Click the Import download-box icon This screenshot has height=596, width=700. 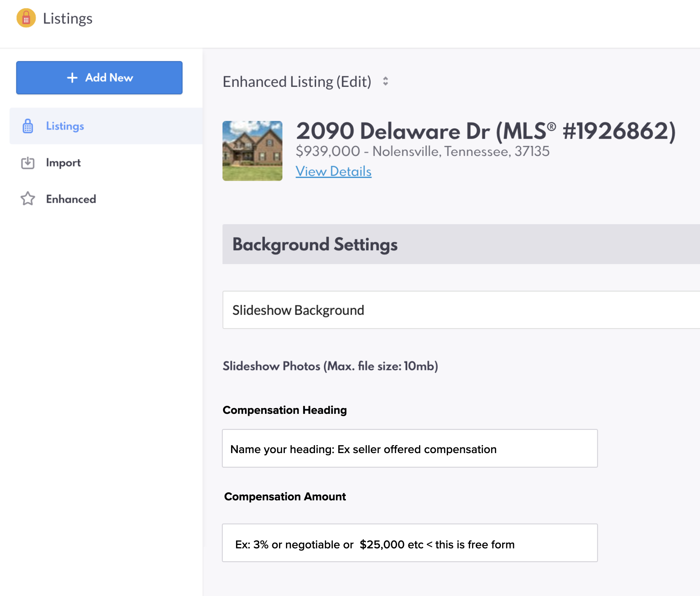point(28,163)
